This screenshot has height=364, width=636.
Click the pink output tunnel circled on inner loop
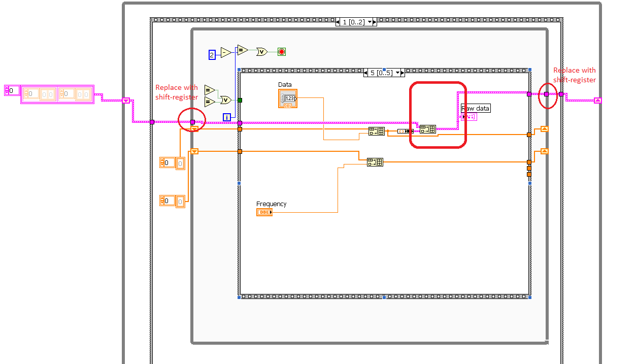point(546,94)
